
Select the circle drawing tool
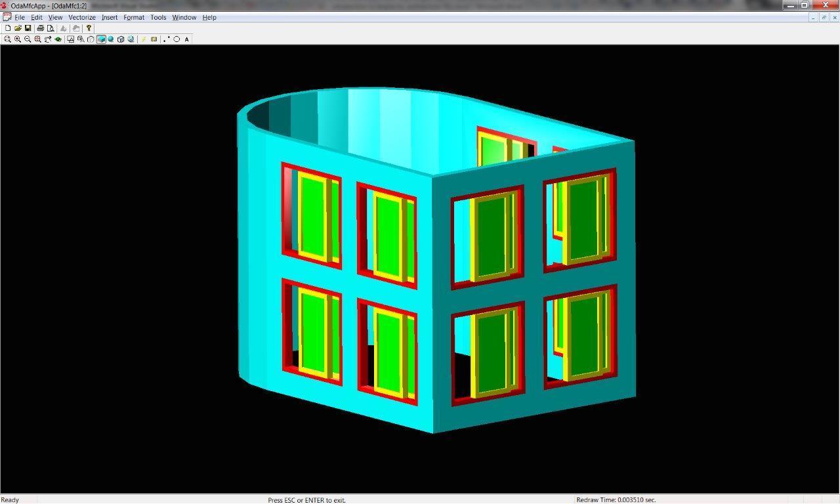[x=176, y=39]
